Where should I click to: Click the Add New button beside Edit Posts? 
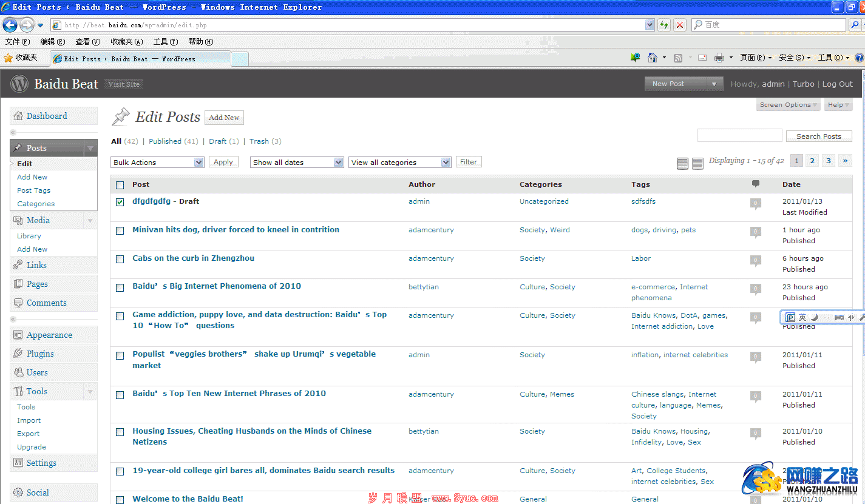click(x=224, y=118)
